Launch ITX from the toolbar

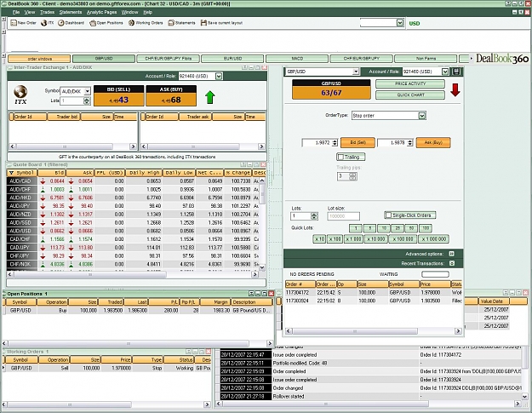click(47, 23)
